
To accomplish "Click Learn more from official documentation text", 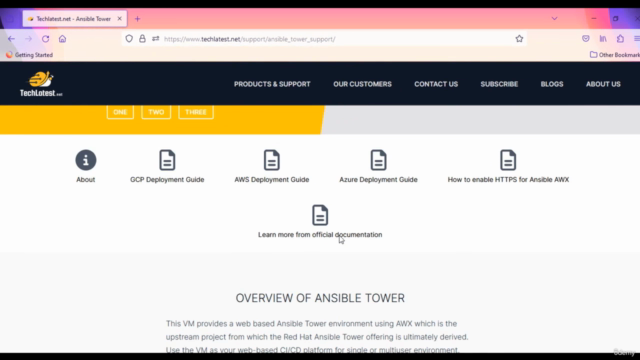I will coord(320,235).
